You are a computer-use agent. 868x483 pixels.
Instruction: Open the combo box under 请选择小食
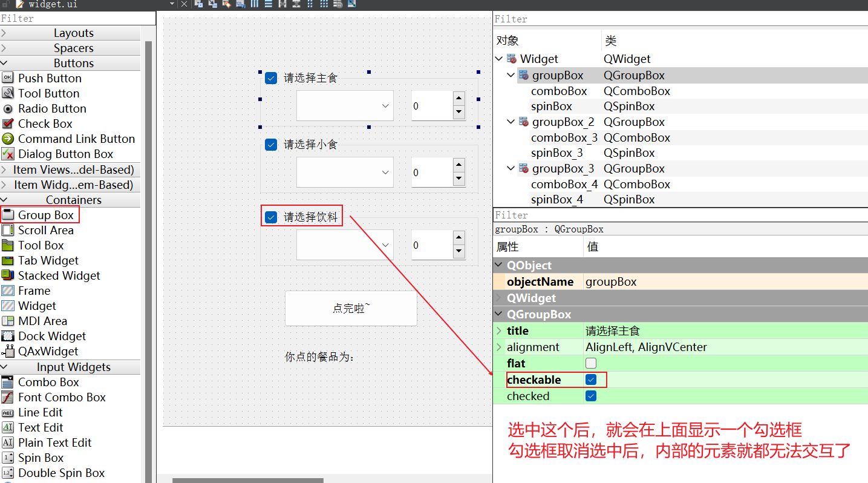point(345,172)
